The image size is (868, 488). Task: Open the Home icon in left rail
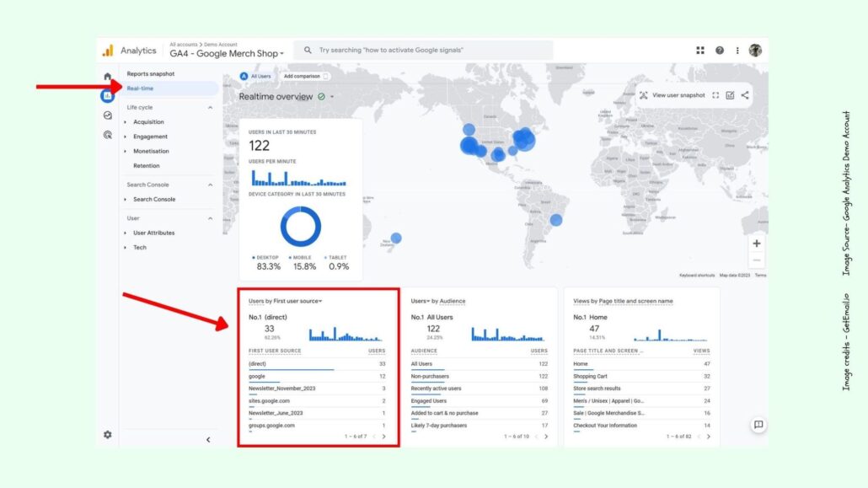coord(107,77)
